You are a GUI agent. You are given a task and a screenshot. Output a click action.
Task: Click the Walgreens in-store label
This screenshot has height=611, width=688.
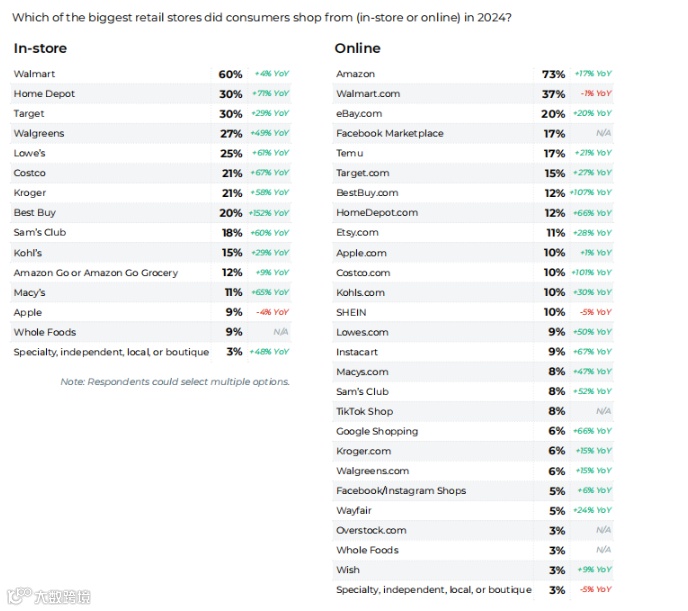tap(39, 133)
